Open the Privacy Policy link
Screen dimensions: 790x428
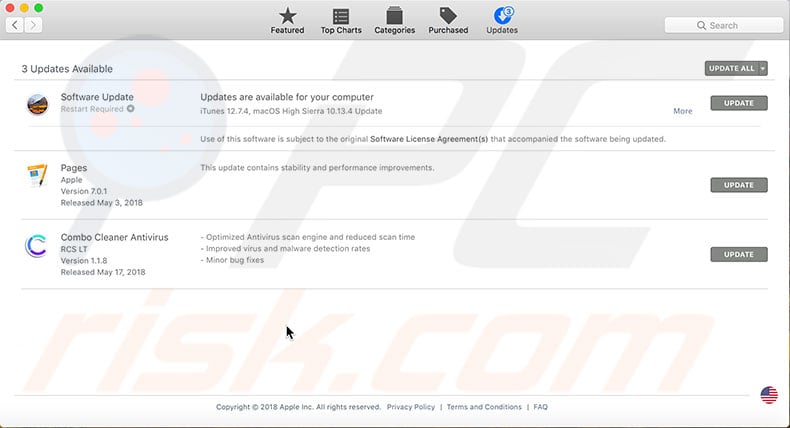point(411,407)
